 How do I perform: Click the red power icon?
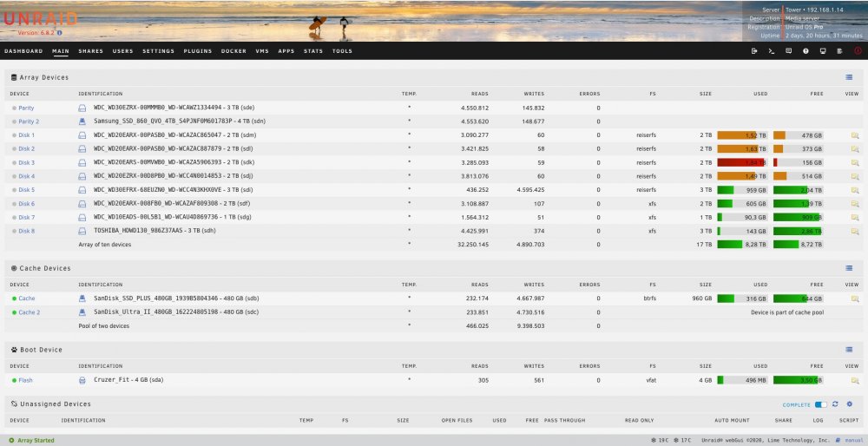(x=858, y=51)
